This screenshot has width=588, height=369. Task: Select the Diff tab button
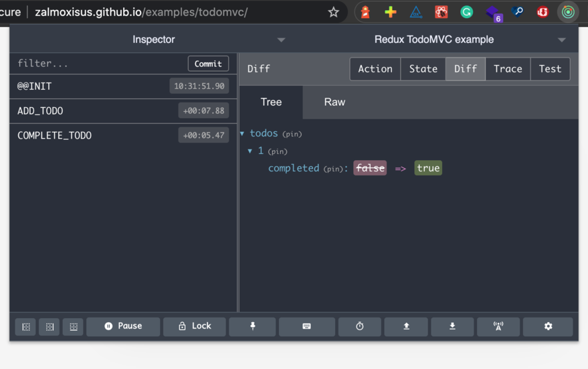tap(466, 69)
